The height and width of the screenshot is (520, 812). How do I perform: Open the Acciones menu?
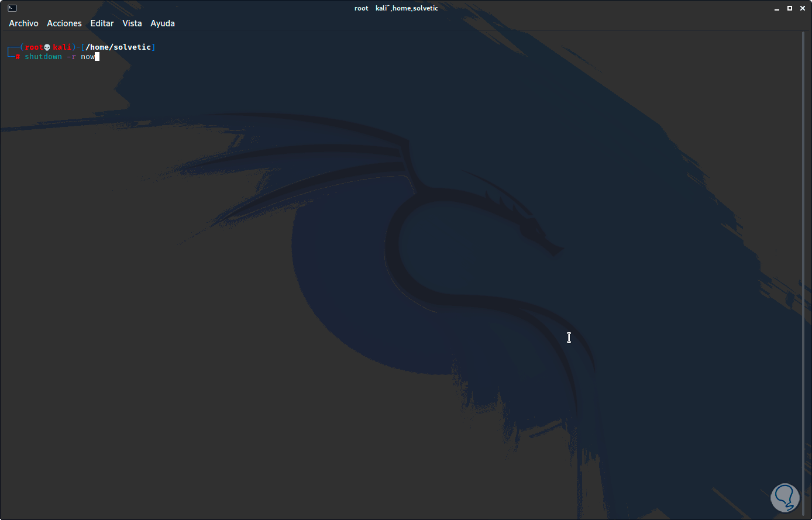click(64, 23)
